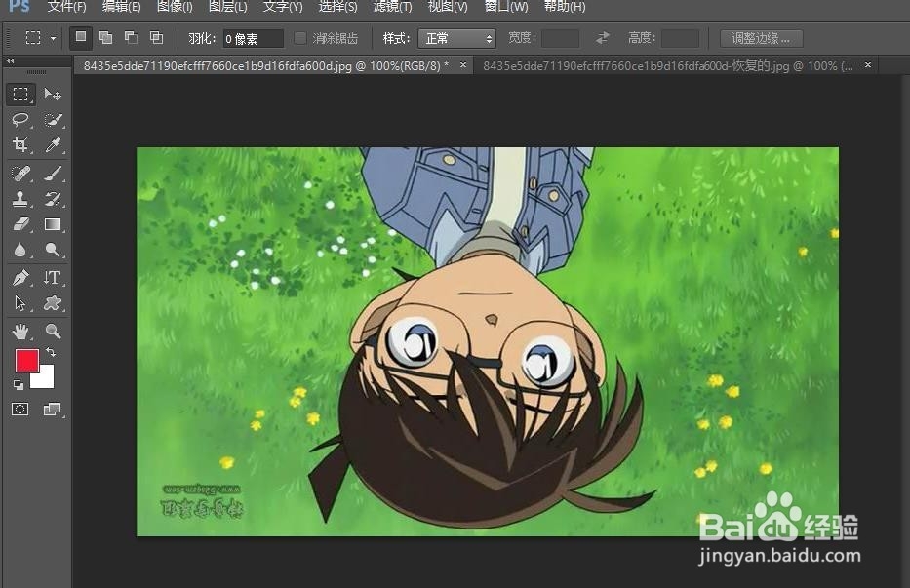Collapse the toolbox with double-arrow
This screenshot has height=588, width=910.
[x=11, y=61]
